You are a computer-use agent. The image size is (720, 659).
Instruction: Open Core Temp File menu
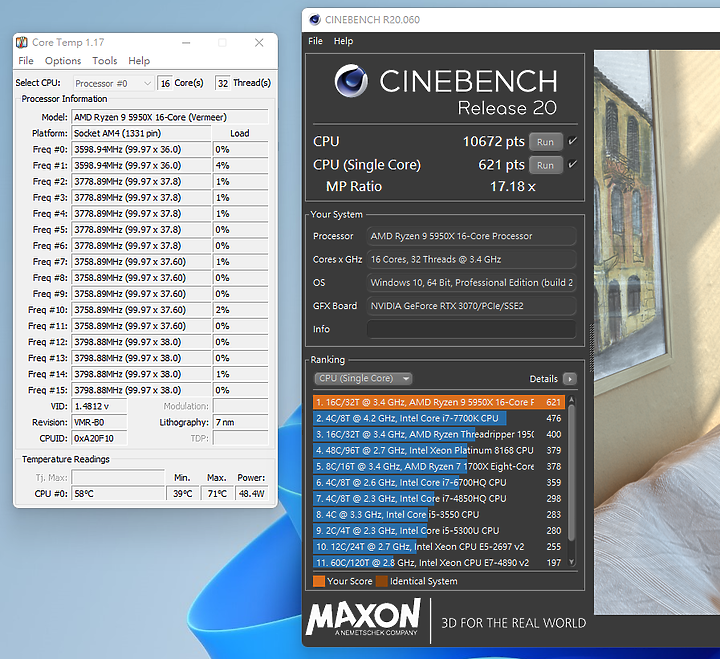pos(26,61)
